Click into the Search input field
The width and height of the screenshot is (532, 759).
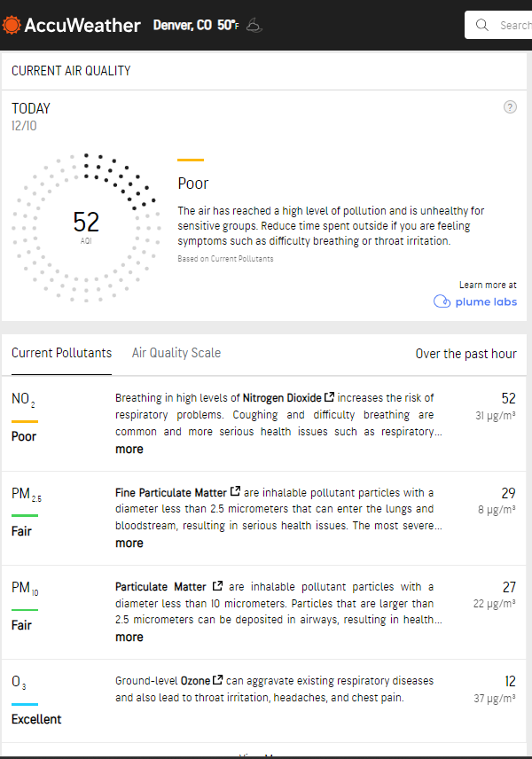point(514,25)
